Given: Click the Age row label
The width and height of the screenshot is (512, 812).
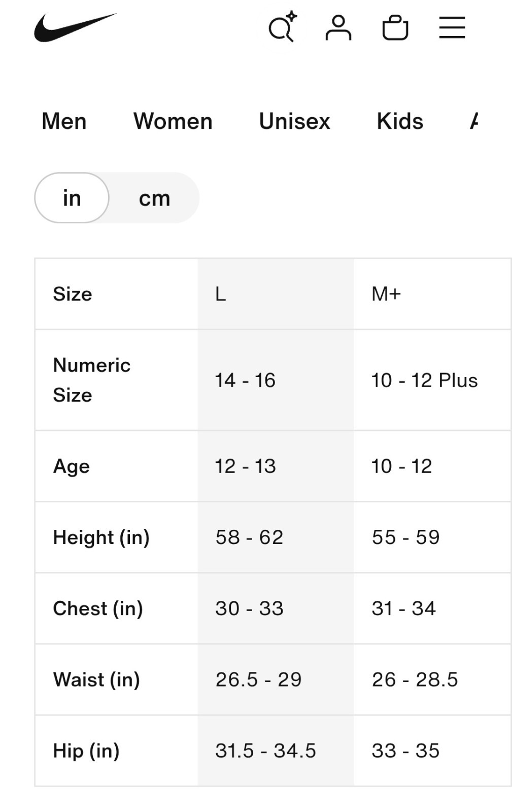Looking at the screenshot, I should (72, 466).
